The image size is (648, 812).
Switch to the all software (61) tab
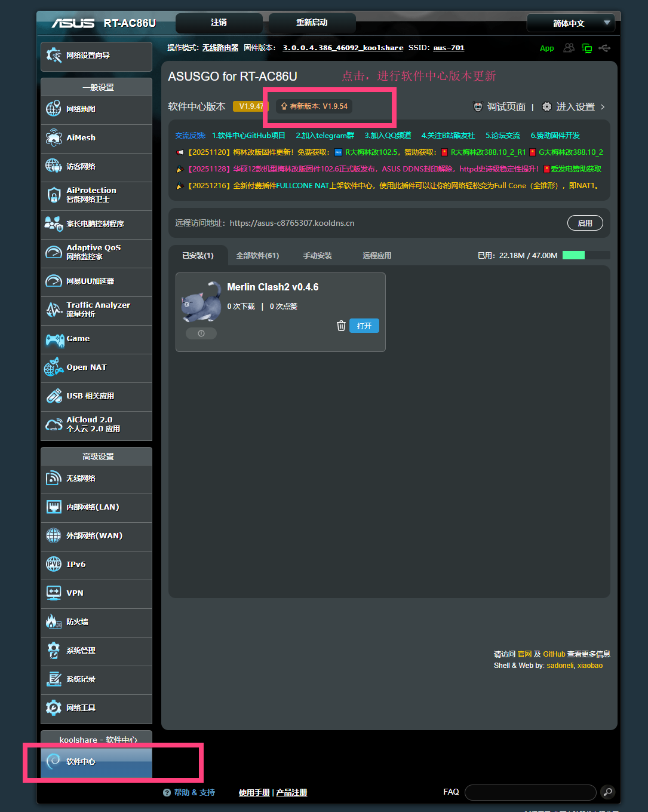pos(257,256)
